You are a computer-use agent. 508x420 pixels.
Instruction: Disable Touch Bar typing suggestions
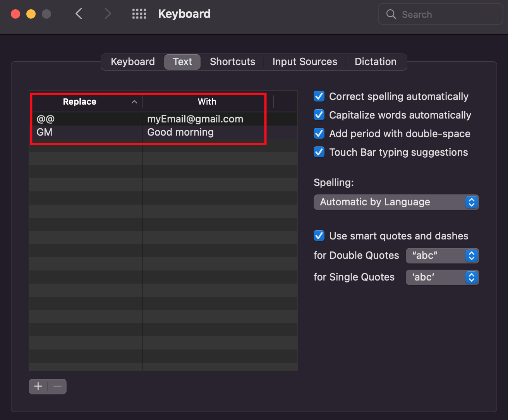tap(319, 152)
